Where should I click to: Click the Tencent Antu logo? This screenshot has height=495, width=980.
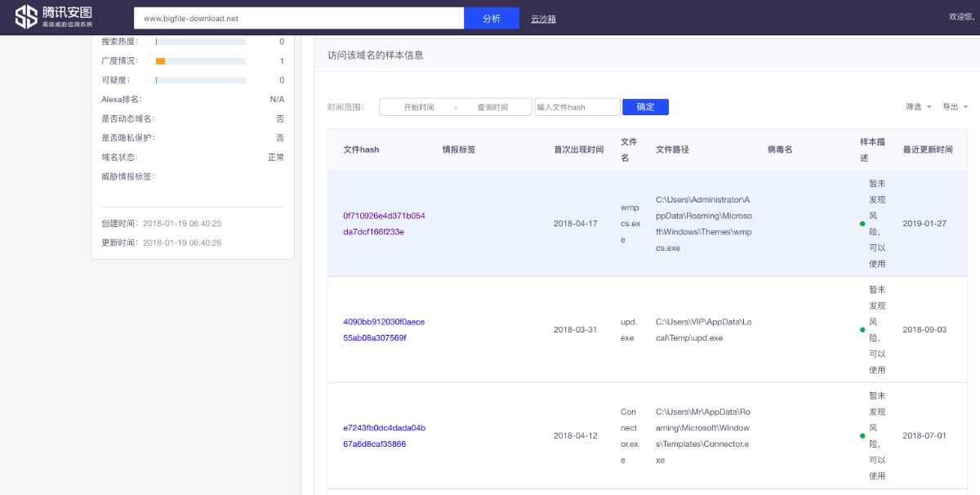tap(53, 16)
